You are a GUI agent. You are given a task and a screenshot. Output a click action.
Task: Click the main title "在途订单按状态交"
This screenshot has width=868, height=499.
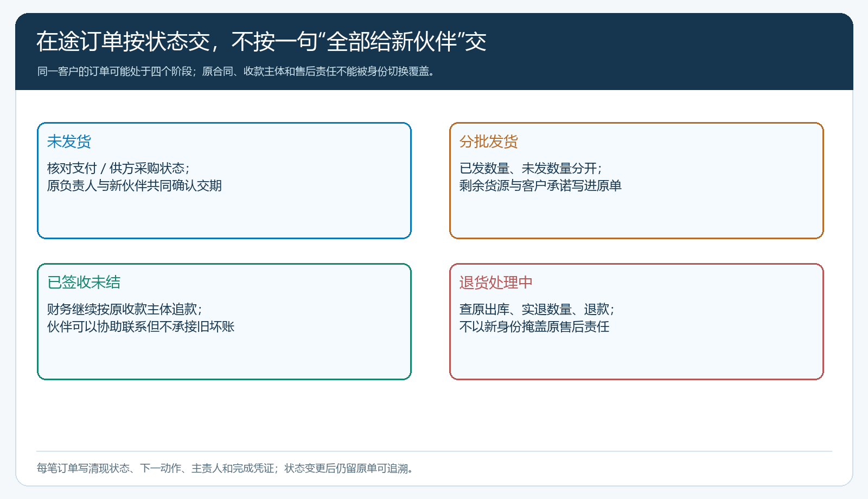point(123,42)
